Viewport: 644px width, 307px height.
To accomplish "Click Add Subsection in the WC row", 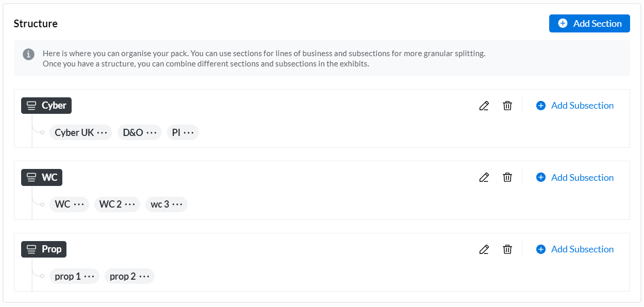I will [x=575, y=177].
